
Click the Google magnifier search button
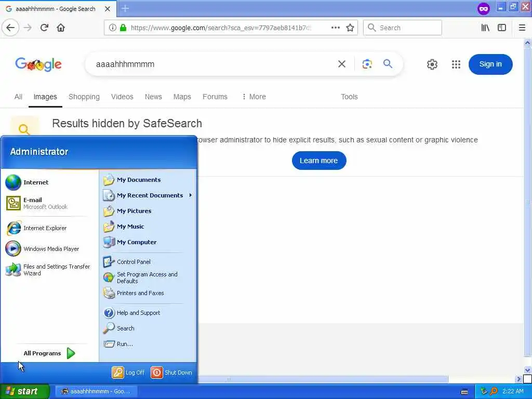388,64
